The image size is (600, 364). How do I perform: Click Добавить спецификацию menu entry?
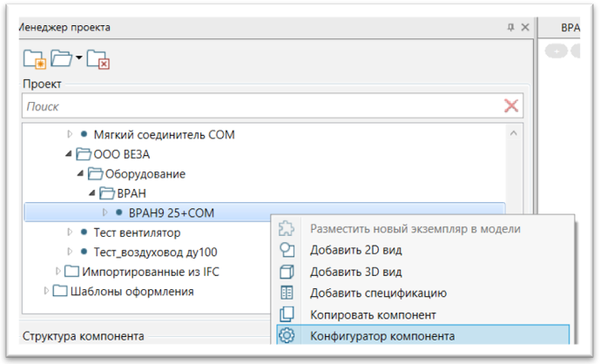[x=379, y=293]
